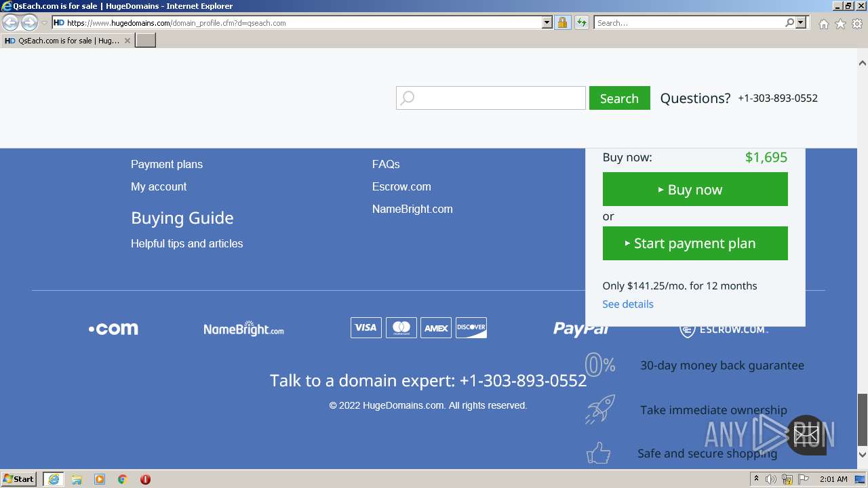Open the See details link
This screenshot has width=868, height=488.
coord(628,304)
